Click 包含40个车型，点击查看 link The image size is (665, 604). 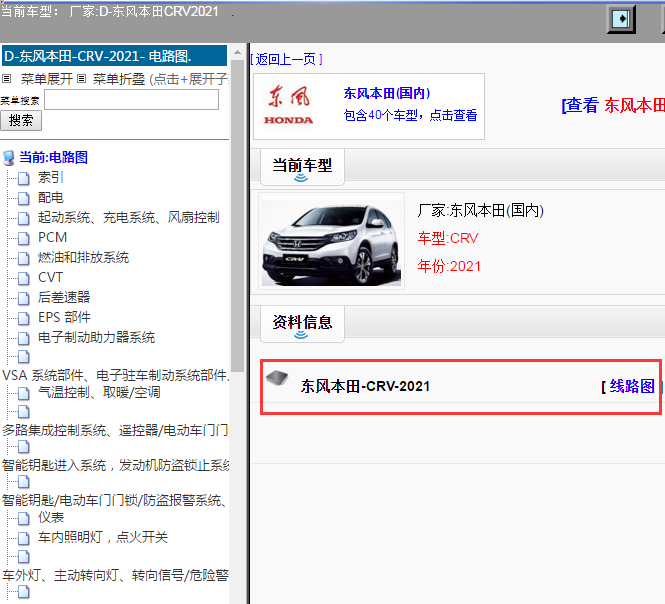[410, 115]
